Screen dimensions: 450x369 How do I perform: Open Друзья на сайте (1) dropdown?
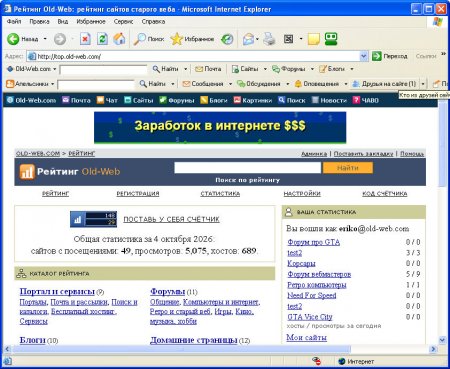tap(423, 84)
